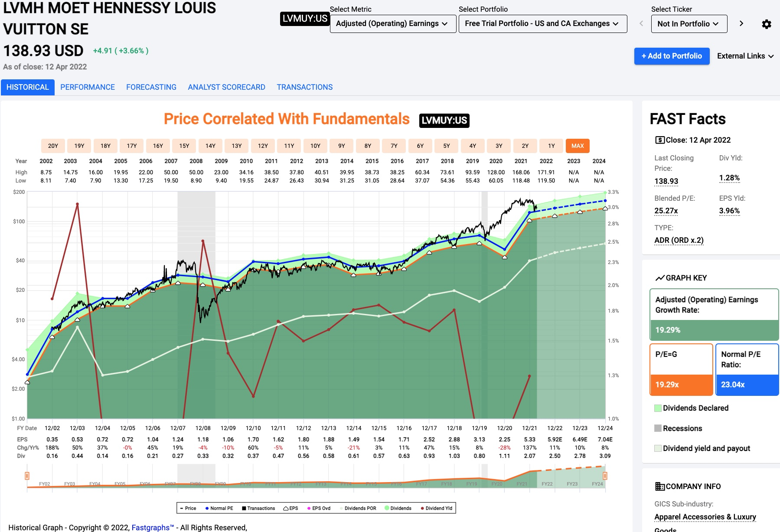Screen dimensions: 780x532
Task: Toggle the EPS triangle legend icon
Action: pos(286,508)
